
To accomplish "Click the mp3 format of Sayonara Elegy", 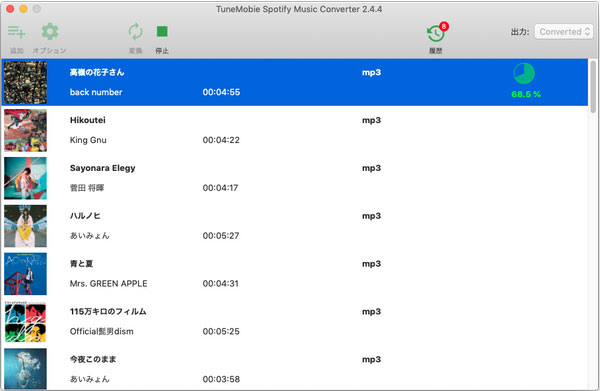I will [x=372, y=168].
